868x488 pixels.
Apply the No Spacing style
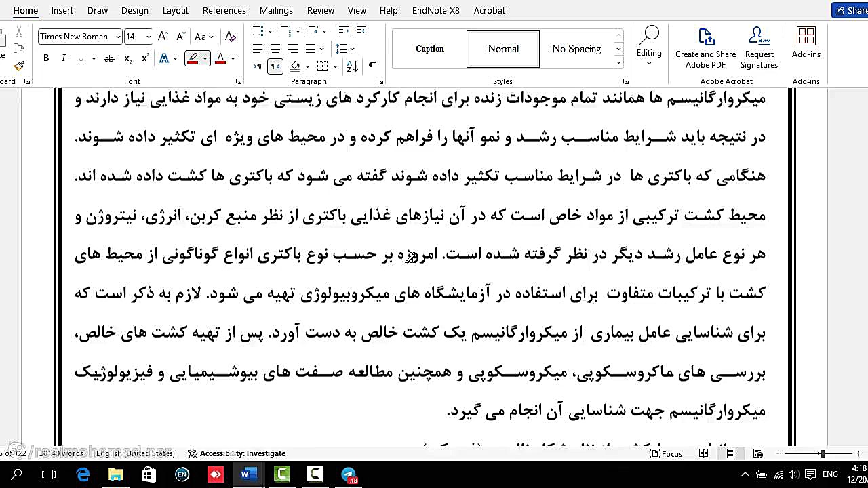576,49
